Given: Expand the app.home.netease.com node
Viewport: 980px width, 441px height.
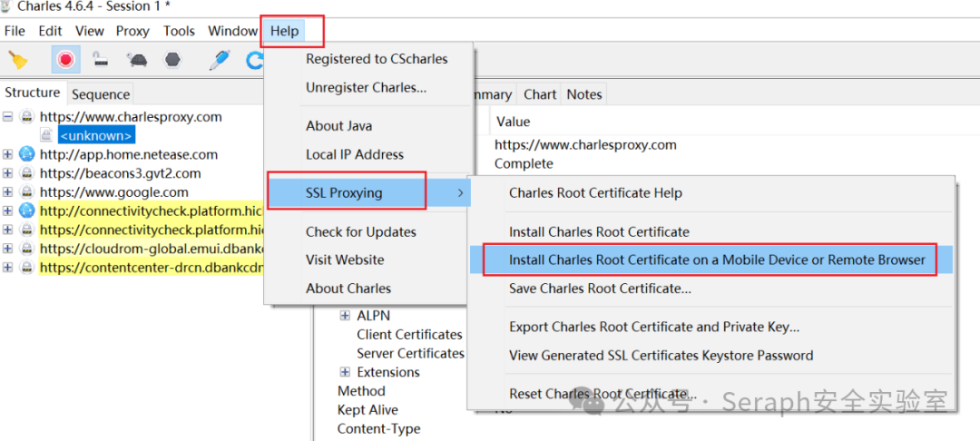Looking at the screenshot, I should 7,154.
